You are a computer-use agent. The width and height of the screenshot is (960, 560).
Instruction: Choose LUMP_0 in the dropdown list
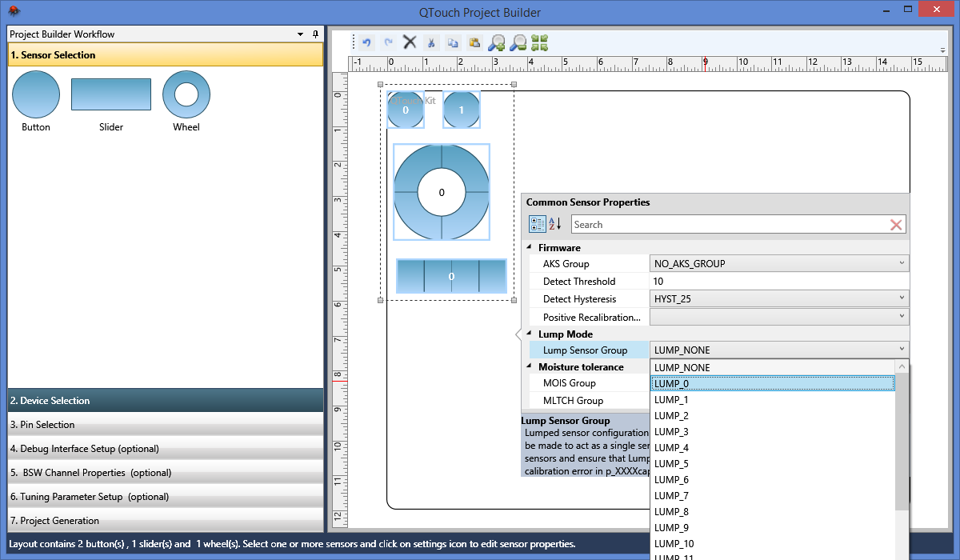coord(773,383)
